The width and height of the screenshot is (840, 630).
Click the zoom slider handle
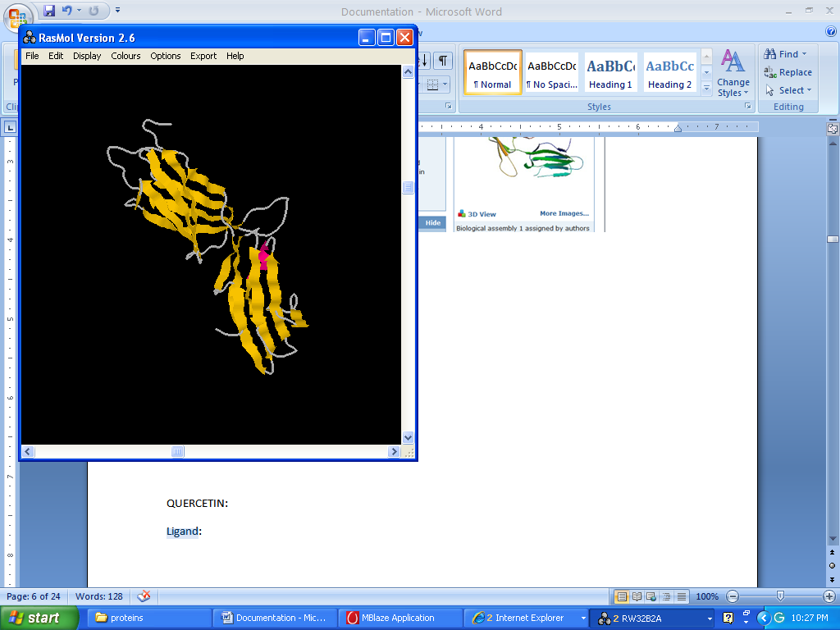pos(780,596)
